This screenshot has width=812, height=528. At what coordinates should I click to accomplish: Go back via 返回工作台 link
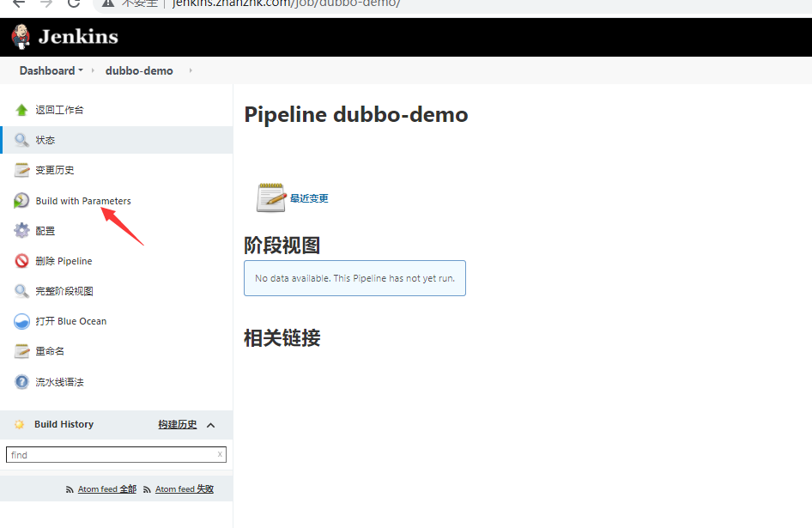(x=59, y=110)
